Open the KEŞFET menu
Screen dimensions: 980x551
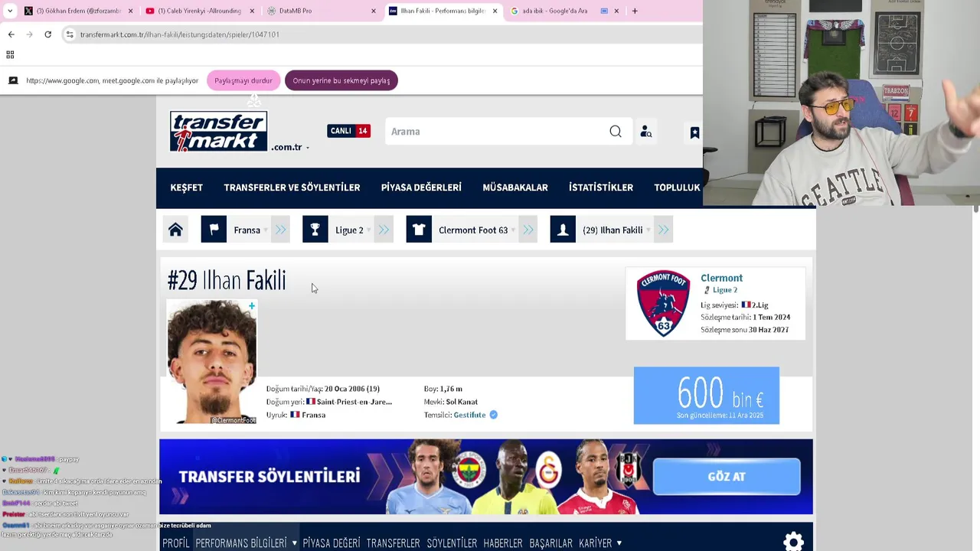(186, 187)
